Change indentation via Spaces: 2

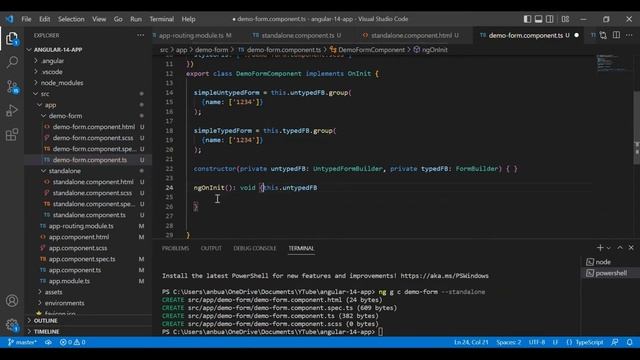[509, 342]
